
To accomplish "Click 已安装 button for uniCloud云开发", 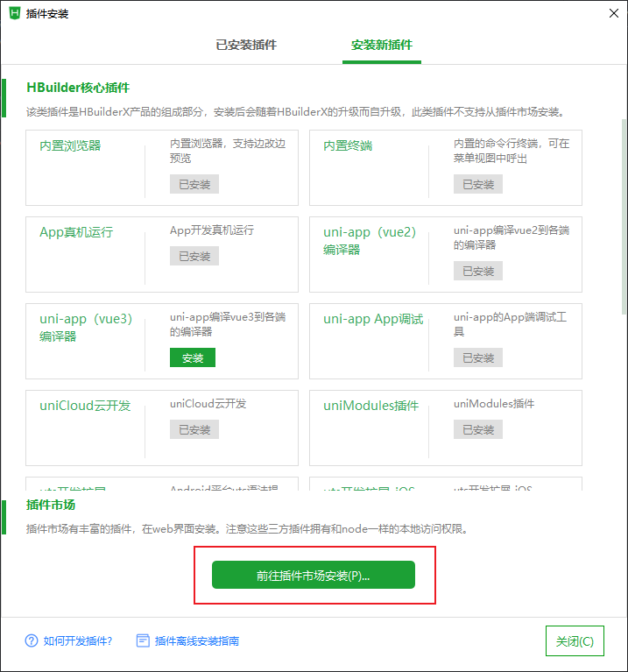I will (194, 429).
